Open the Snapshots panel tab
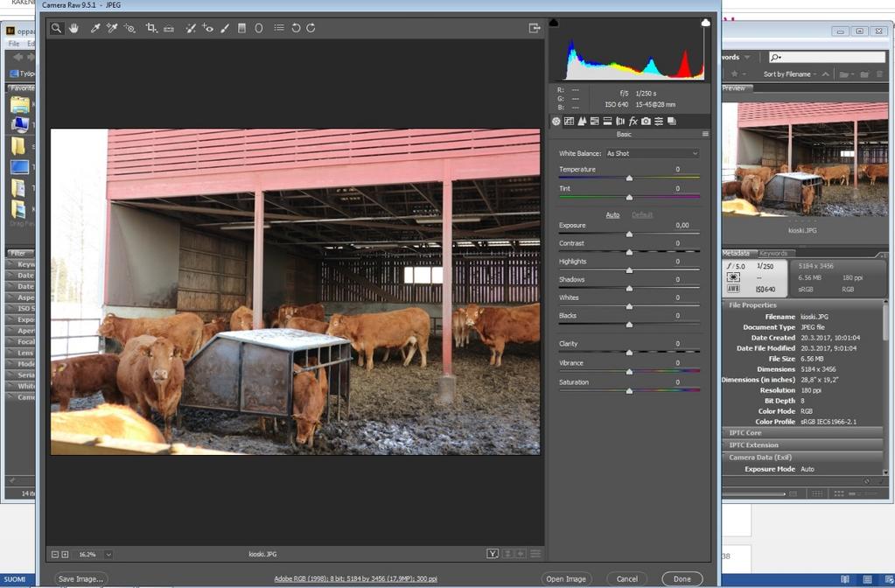Screen dimensions: 895x588 point(672,121)
